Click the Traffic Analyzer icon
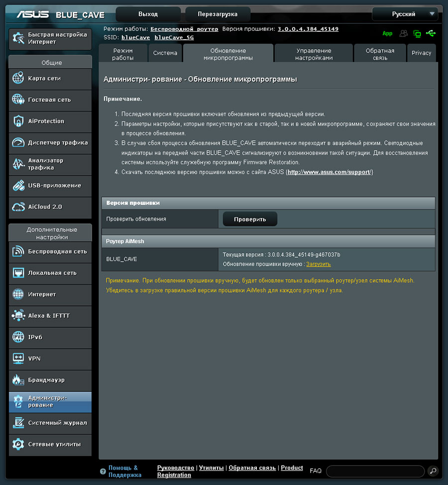 click(x=18, y=164)
